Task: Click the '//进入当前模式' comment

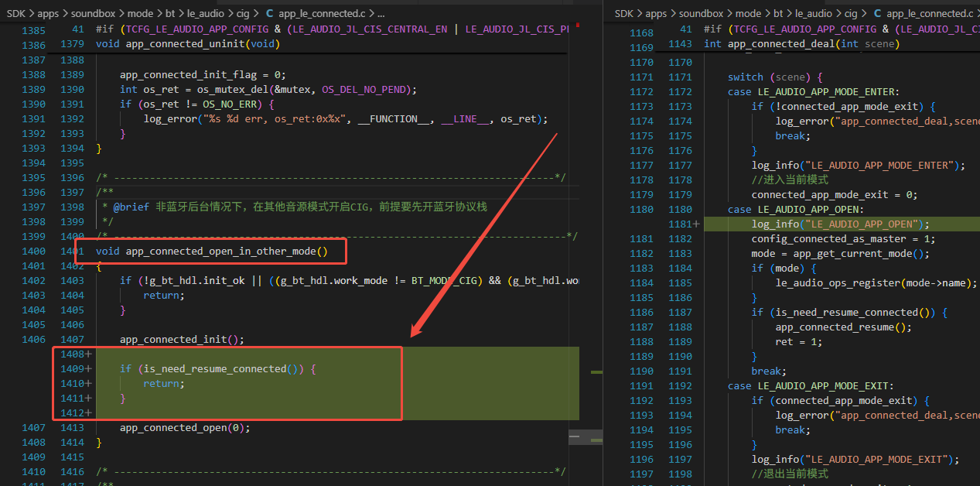Action: [x=790, y=180]
